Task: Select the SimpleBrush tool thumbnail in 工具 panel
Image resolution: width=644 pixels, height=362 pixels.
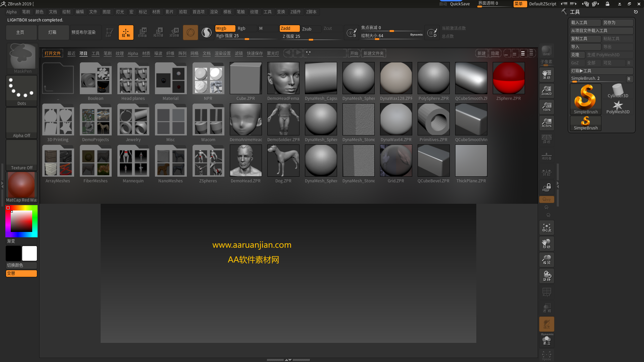Action: click(x=585, y=99)
